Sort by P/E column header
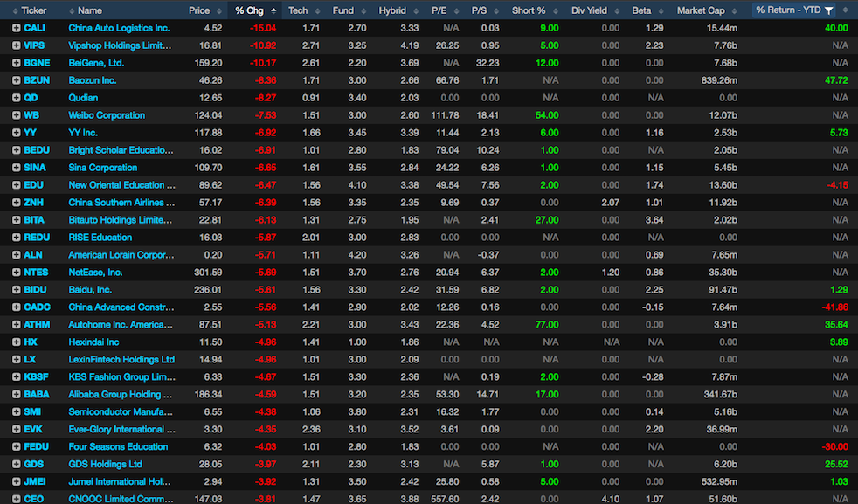Image resolution: width=858 pixels, height=504 pixels. (439, 10)
